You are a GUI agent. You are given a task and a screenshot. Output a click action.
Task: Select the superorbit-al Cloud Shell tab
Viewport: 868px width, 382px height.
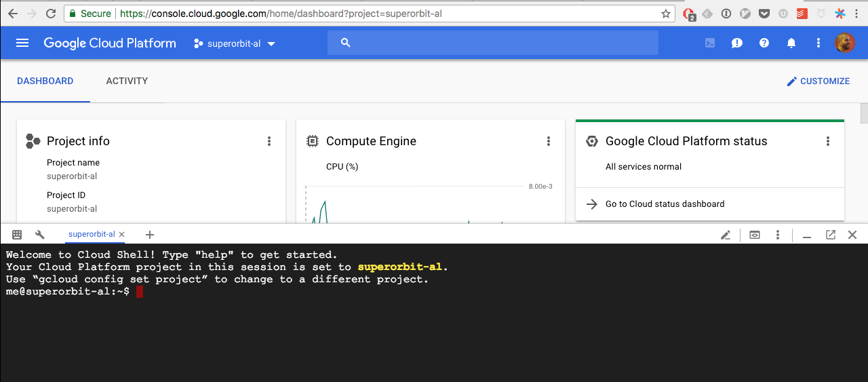pos(92,234)
